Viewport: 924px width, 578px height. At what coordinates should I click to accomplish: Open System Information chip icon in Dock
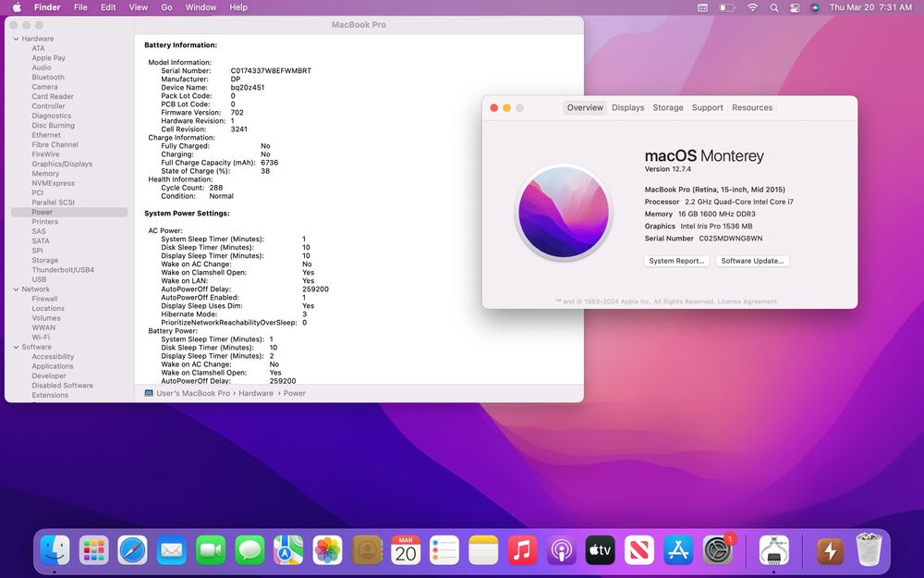pos(773,551)
